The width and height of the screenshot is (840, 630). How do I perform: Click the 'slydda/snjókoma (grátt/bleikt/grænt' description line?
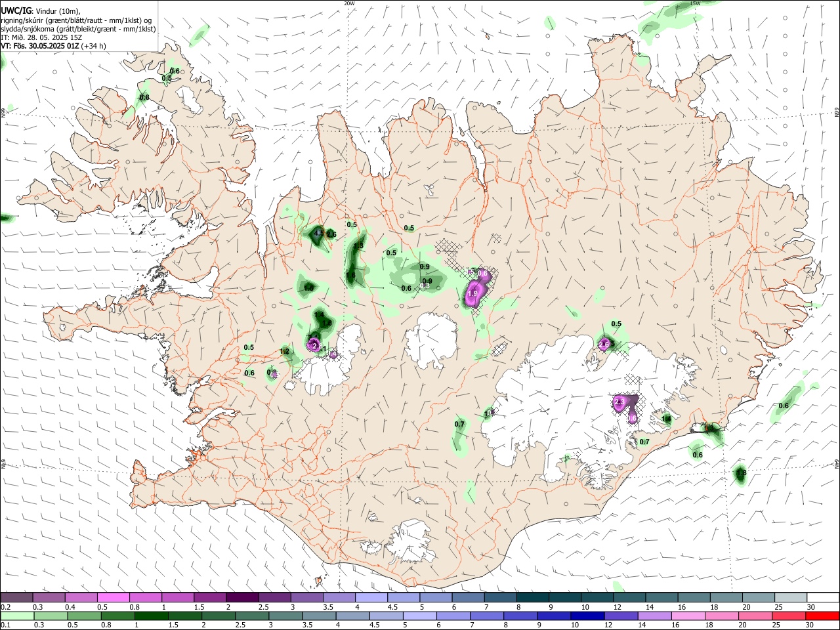click(x=78, y=29)
